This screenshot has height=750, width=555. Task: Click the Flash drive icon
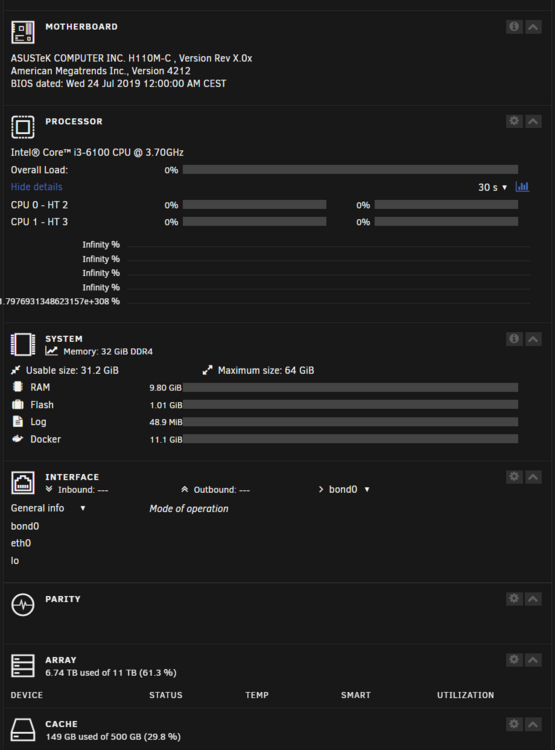pos(17,405)
